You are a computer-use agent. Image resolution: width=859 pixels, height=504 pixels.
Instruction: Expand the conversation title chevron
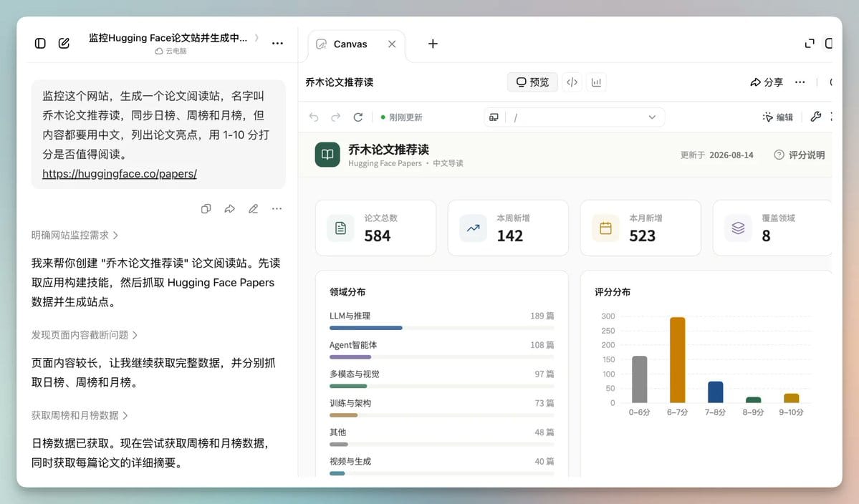pos(257,38)
